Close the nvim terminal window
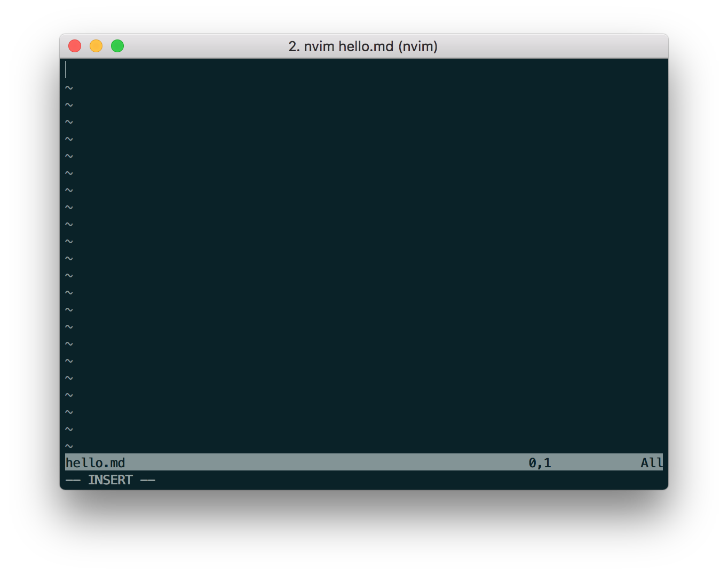This screenshot has height=575, width=728. pos(75,46)
